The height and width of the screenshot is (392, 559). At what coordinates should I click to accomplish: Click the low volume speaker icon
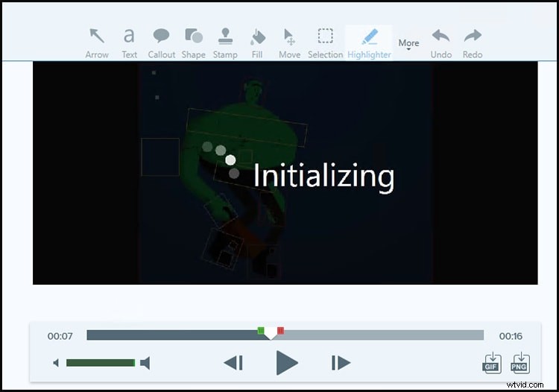[56, 363]
